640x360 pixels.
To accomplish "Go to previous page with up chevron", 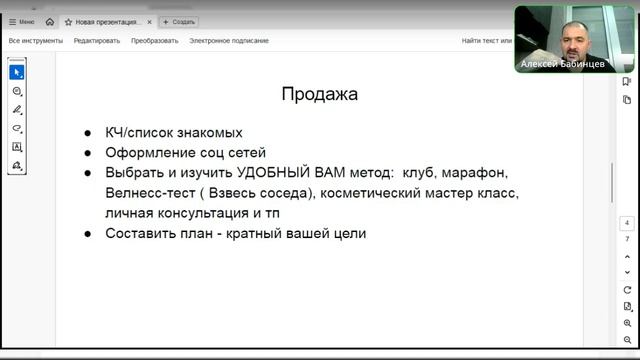I will 627,257.
